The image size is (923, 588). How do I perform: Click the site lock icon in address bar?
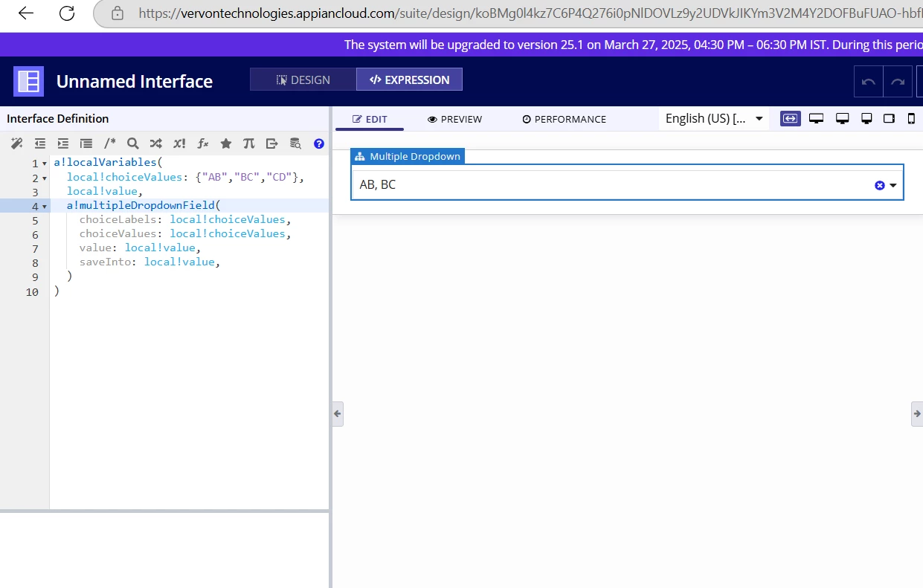click(117, 13)
